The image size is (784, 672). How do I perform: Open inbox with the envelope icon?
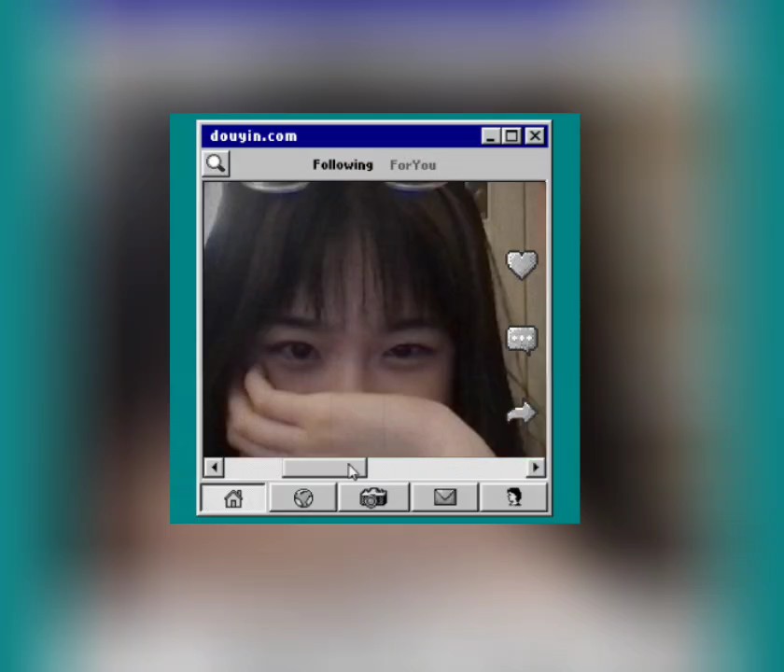444,498
